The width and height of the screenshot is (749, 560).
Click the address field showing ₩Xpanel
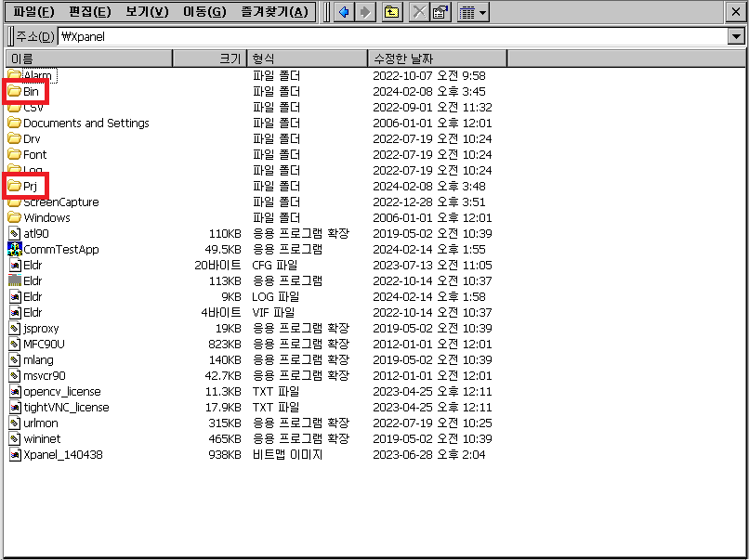click(393, 36)
